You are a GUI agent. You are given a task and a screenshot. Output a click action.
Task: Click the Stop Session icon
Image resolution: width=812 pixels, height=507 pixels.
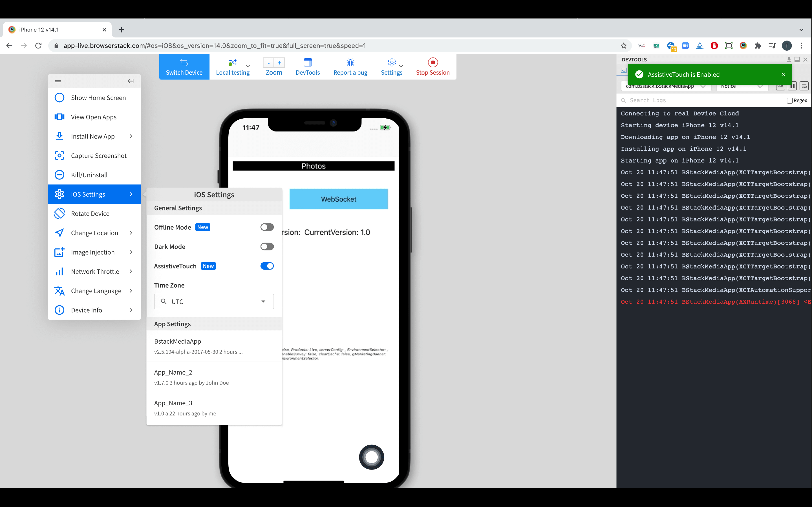click(x=433, y=63)
